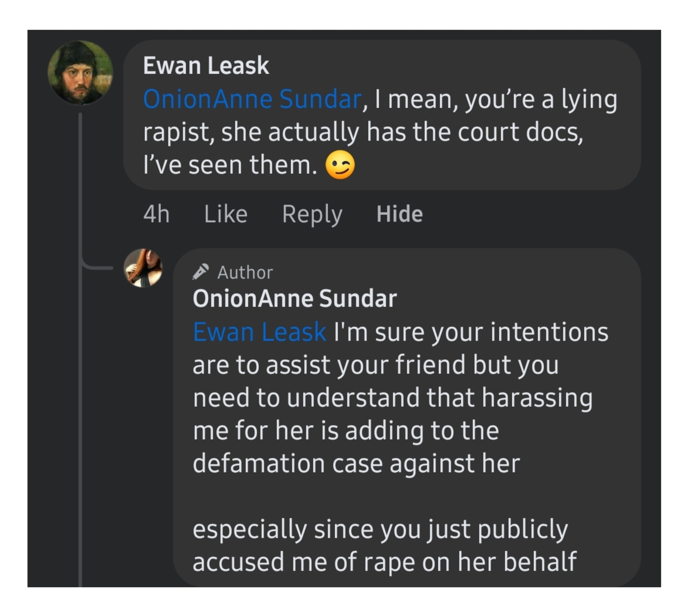
Task: Hide Ewan Leask's comment
Action: (x=400, y=214)
